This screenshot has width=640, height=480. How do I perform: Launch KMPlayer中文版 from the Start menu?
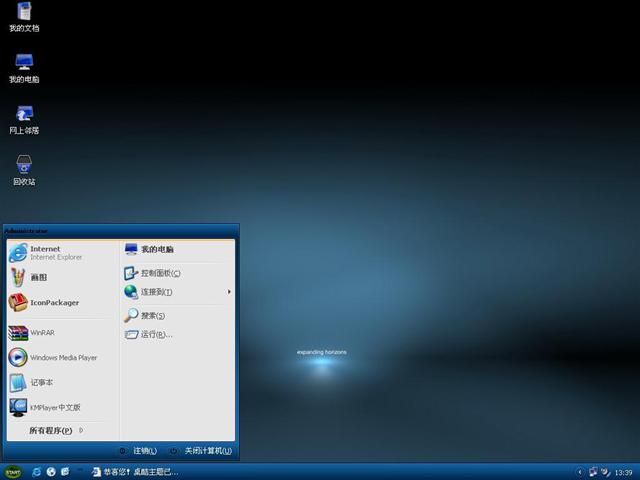click(62, 407)
